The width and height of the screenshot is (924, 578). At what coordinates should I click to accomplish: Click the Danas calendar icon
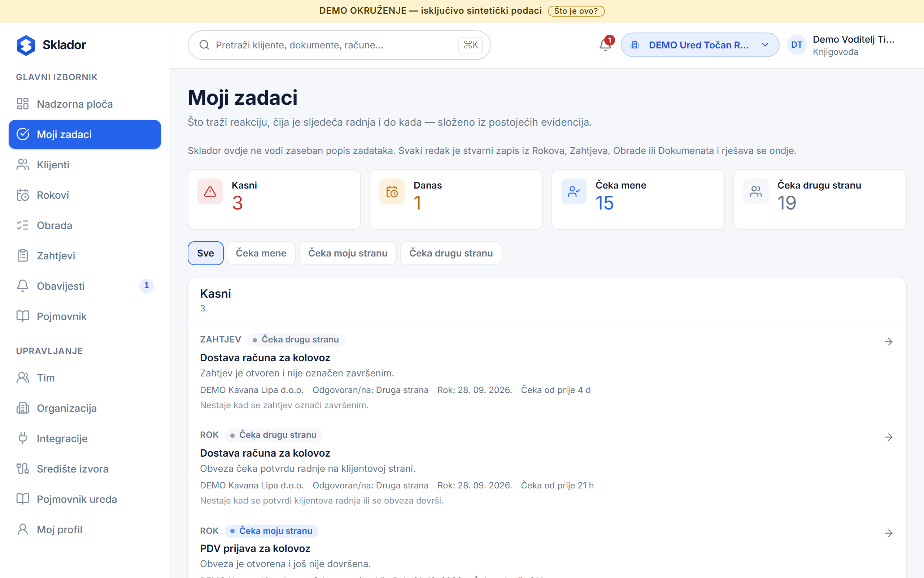(x=392, y=191)
